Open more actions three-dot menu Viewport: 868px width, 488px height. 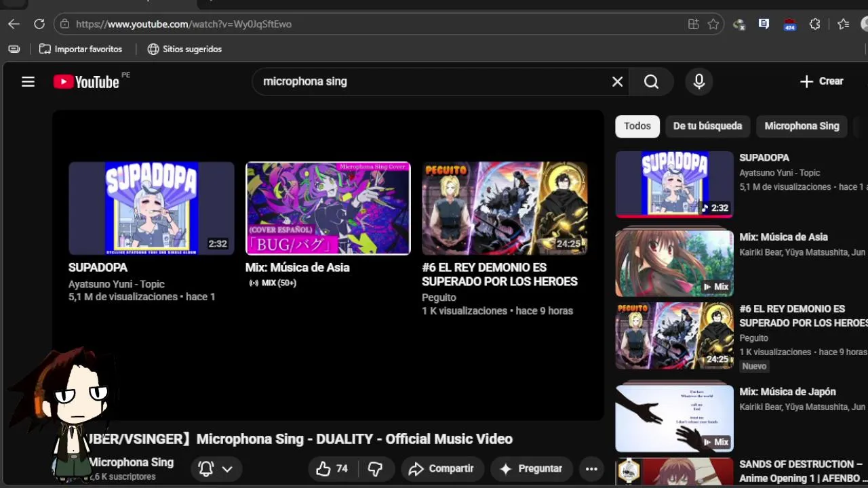(591, 468)
